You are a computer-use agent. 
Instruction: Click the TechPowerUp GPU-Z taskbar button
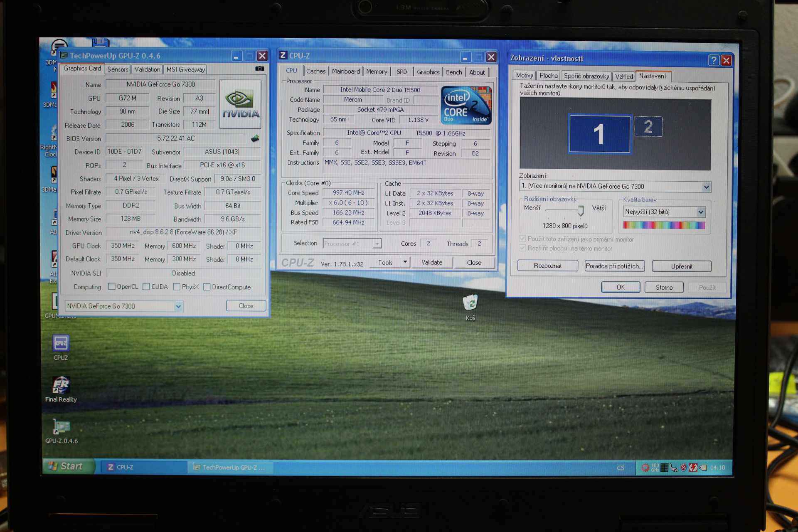point(230,468)
